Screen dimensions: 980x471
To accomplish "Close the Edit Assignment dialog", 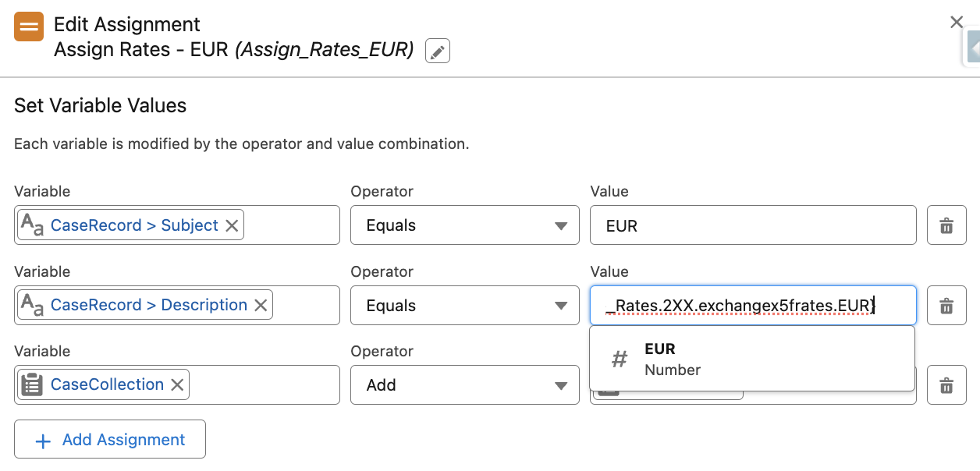I will pyautogui.click(x=957, y=22).
